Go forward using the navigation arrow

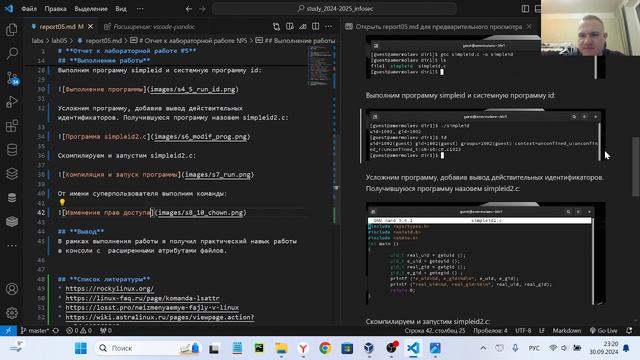click(202, 9)
